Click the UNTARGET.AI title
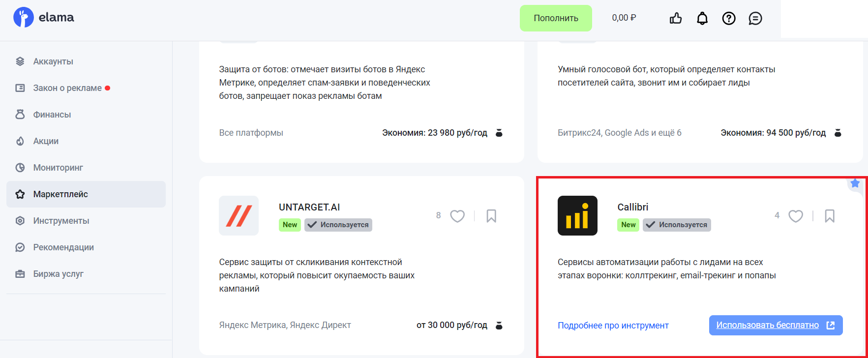The height and width of the screenshot is (358, 868). pyautogui.click(x=309, y=207)
